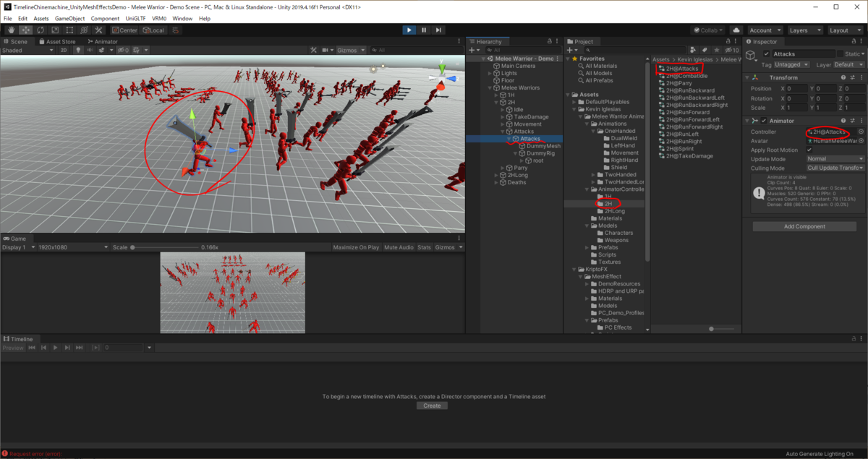Open the File menu
Viewport: 868px width, 459px height.
(x=8, y=18)
